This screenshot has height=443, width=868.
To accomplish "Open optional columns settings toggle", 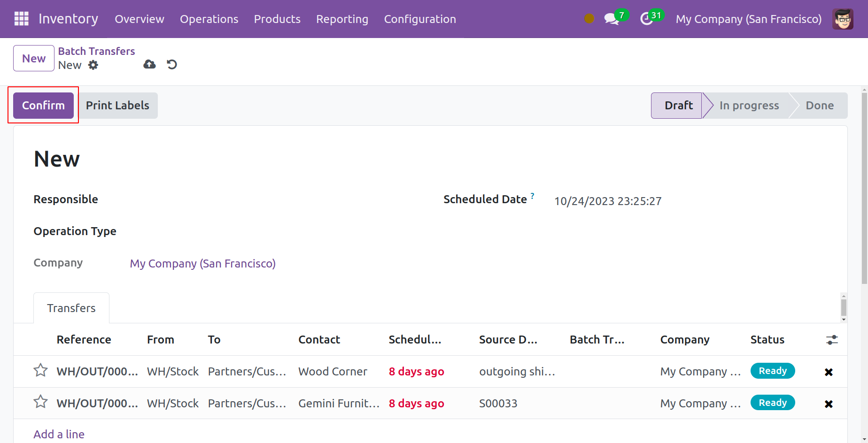I will point(832,340).
